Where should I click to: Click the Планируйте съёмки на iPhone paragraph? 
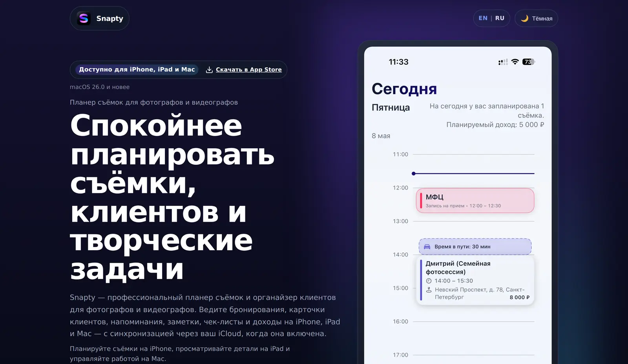pyautogui.click(x=180, y=354)
